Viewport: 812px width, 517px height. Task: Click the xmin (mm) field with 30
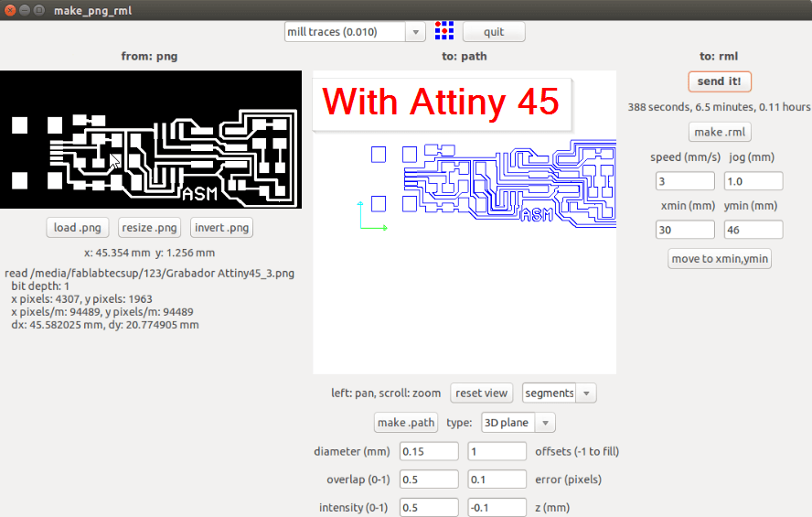(685, 230)
